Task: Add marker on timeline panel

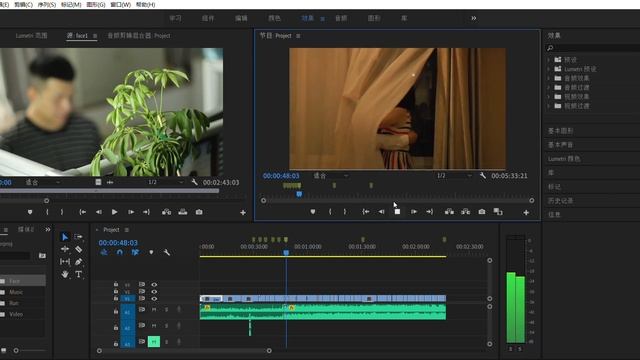Action: pyautogui.click(x=151, y=252)
